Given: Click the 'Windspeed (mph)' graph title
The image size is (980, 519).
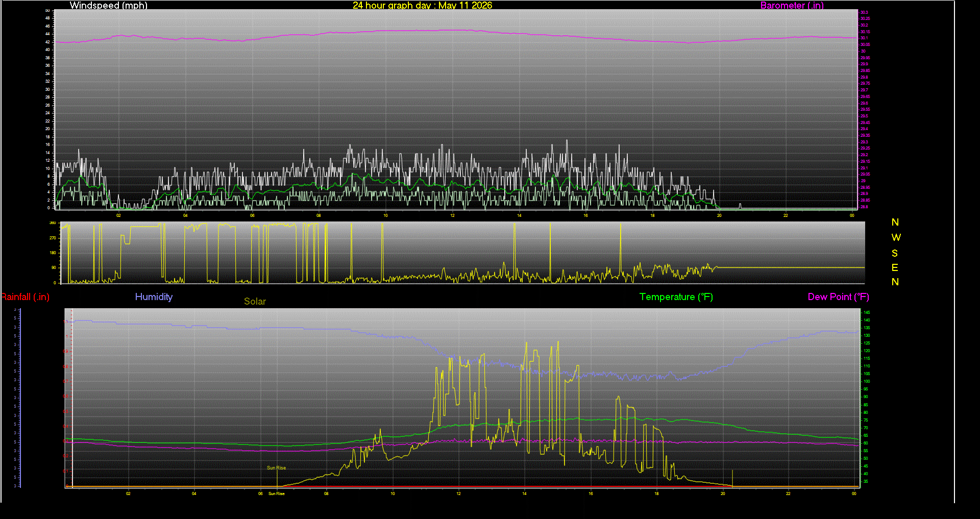Looking at the screenshot, I should point(108,5).
